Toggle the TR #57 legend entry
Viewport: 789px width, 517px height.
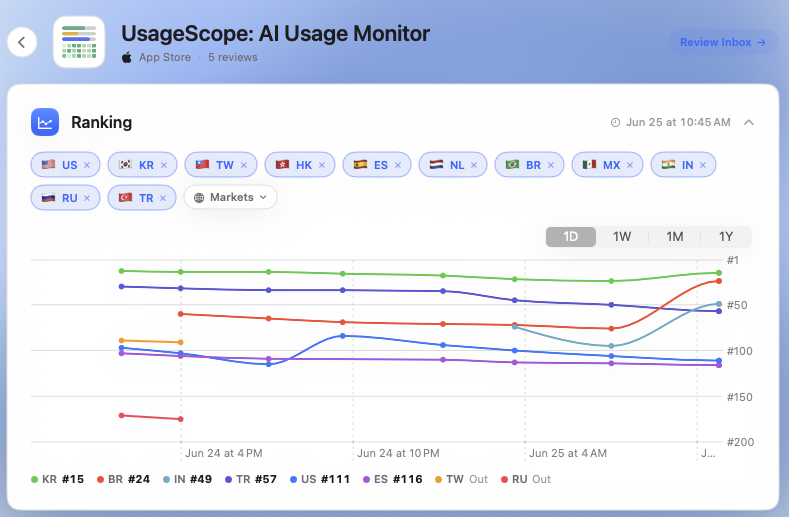click(251, 479)
